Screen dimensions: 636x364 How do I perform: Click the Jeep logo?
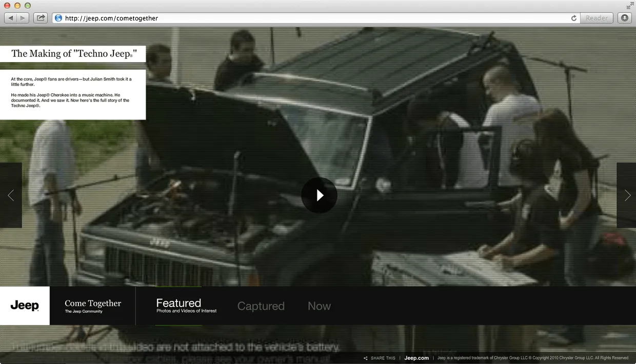25,306
